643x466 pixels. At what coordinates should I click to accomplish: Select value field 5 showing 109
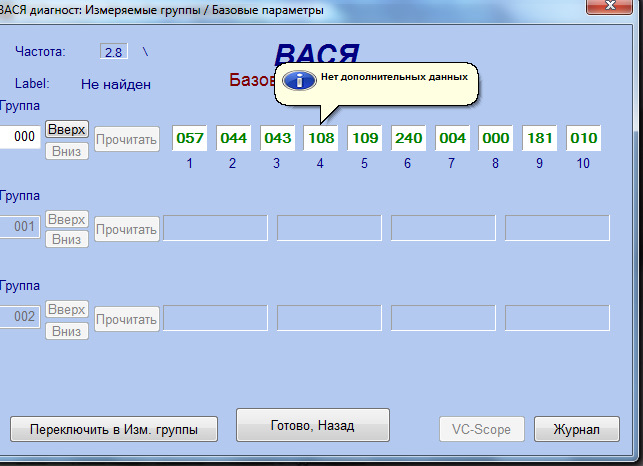tap(364, 138)
